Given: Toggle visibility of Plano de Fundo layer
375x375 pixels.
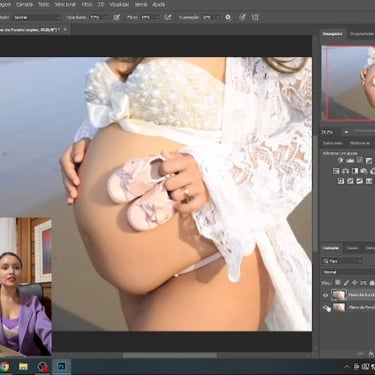Looking at the screenshot, I should 325,307.
